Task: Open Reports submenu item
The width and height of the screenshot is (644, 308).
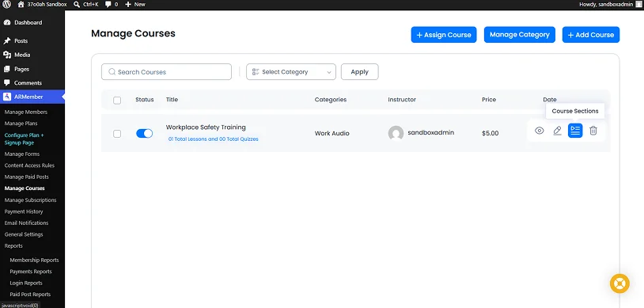Action: (13, 246)
